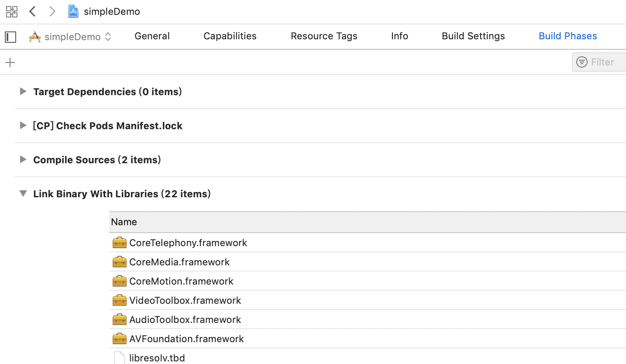The height and width of the screenshot is (364, 626).
Task: Go forward with the right chevron arrow
Action: (x=52, y=11)
